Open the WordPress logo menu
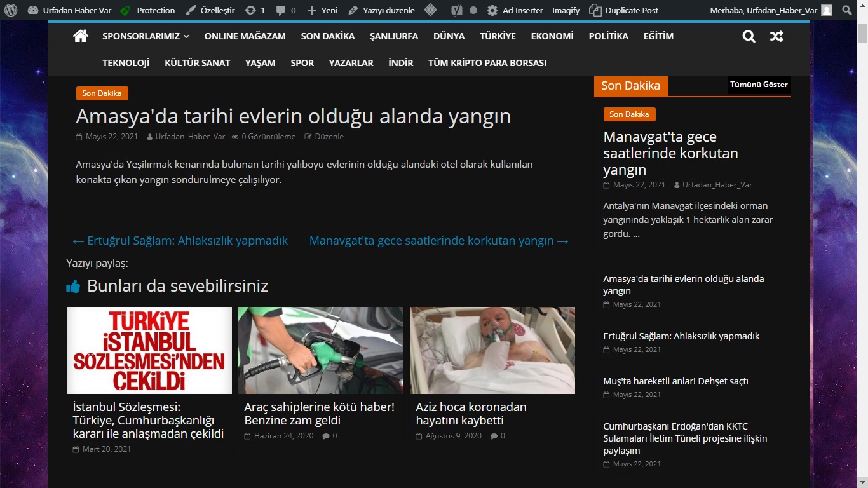Viewport: 868px width, 488px height. coord(11,10)
